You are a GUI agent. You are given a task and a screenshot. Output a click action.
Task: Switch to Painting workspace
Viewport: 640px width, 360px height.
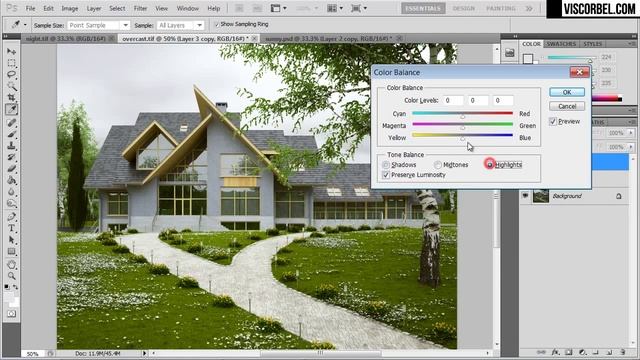point(501,8)
